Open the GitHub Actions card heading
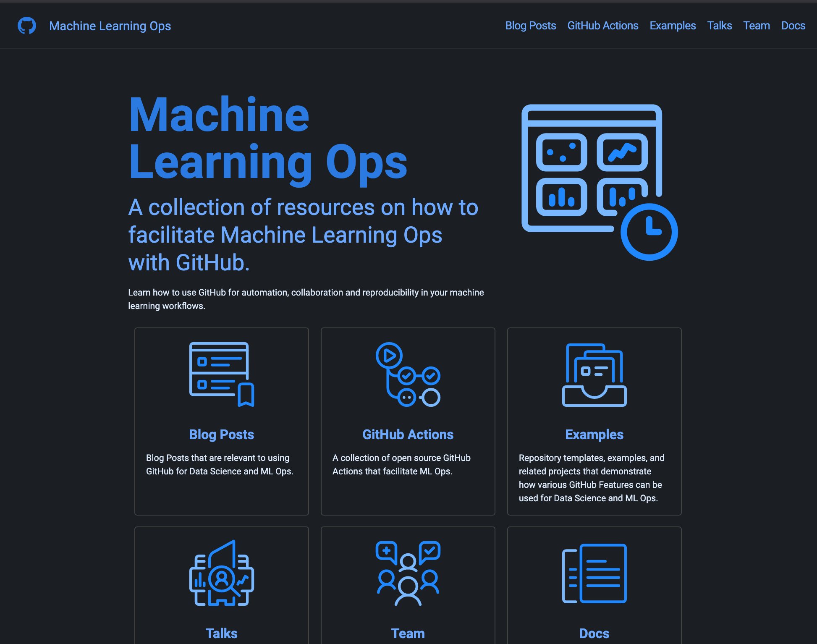Viewport: 817px width, 644px height. point(408,435)
